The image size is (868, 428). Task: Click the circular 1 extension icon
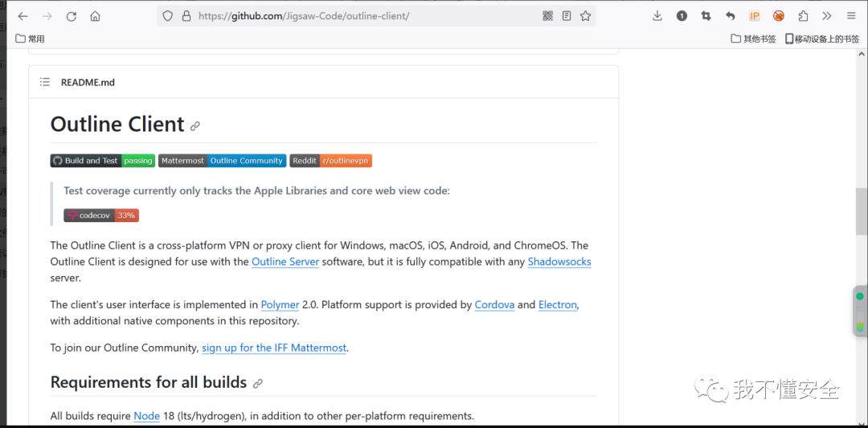(x=682, y=16)
